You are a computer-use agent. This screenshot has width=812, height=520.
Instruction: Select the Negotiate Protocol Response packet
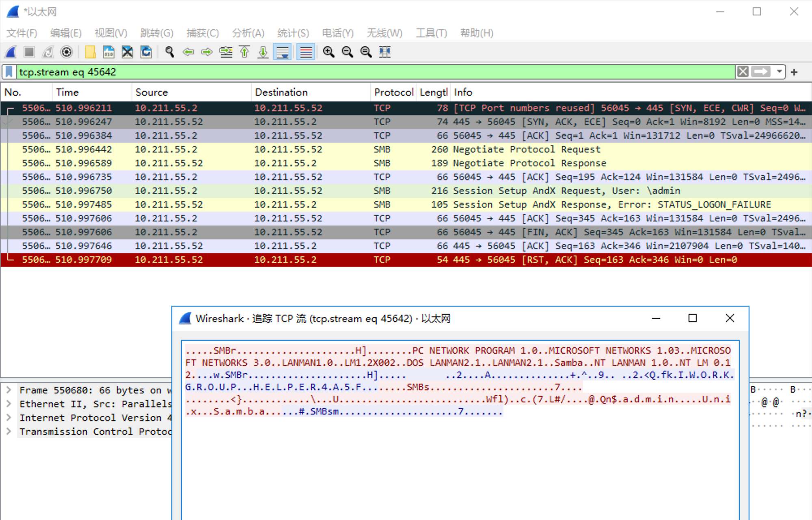(x=406, y=163)
